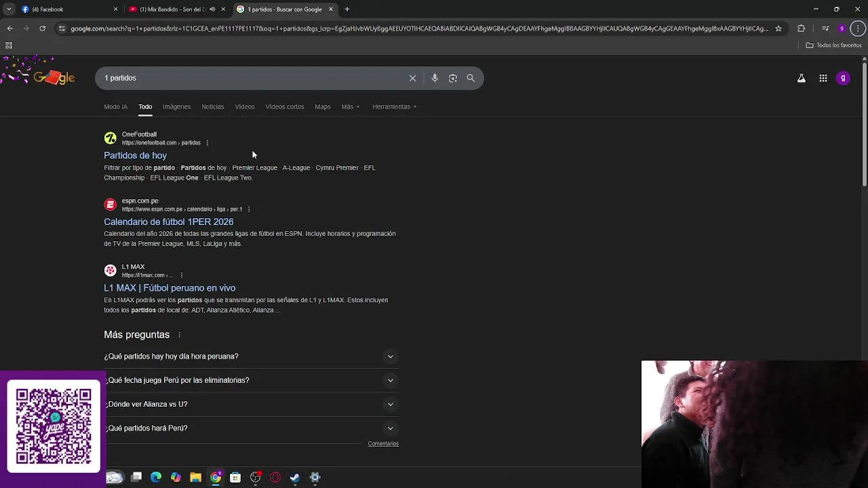The width and height of the screenshot is (868, 488).
Task: Open Microsoft Edge from the taskbar
Action: pyautogui.click(x=156, y=477)
